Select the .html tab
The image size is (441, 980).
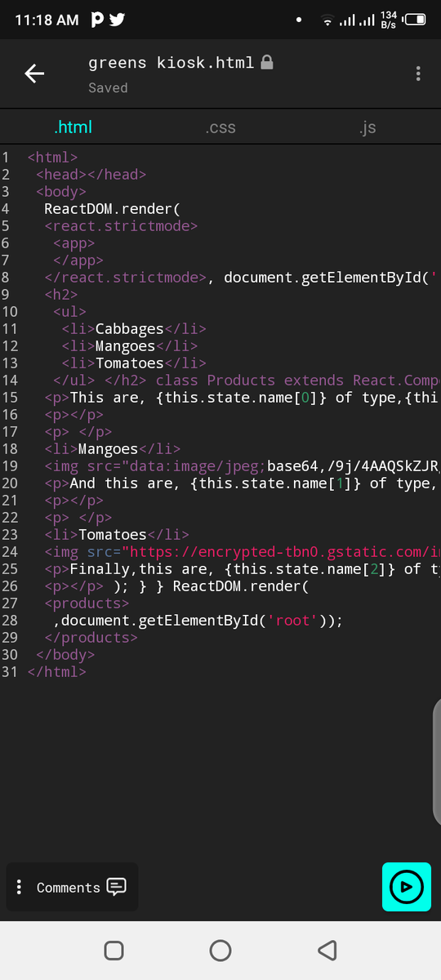[73, 127]
